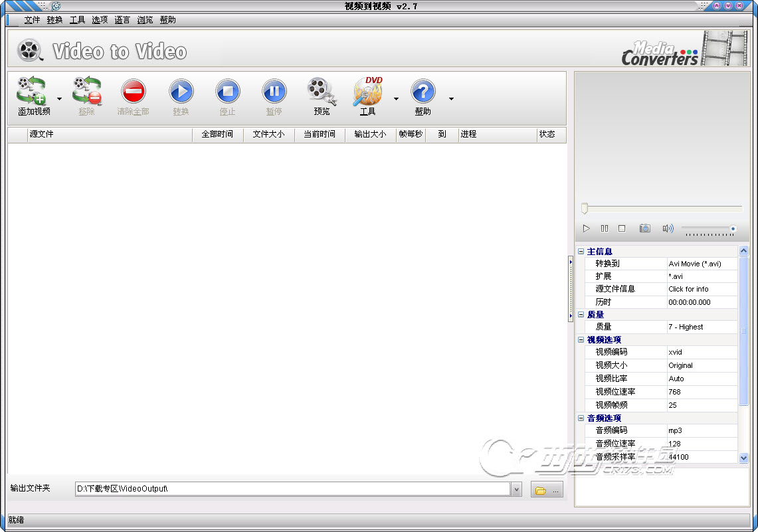This screenshot has height=532, width=758.
Task: Open the 语言 menu
Action: [122, 20]
